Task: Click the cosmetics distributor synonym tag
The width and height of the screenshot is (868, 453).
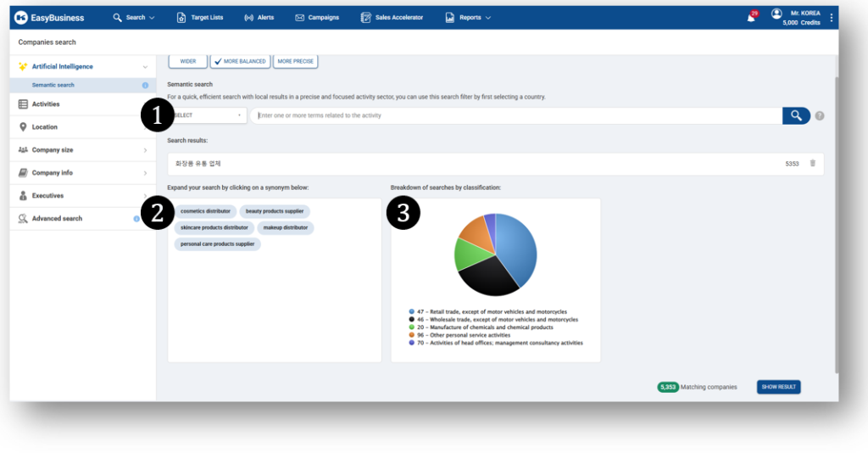Action: tap(205, 211)
